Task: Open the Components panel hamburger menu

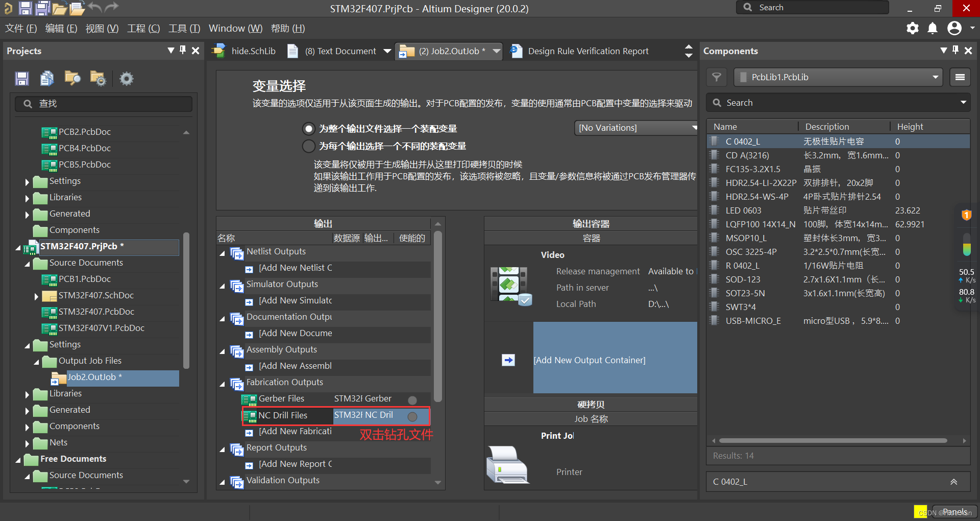Action: coord(960,77)
